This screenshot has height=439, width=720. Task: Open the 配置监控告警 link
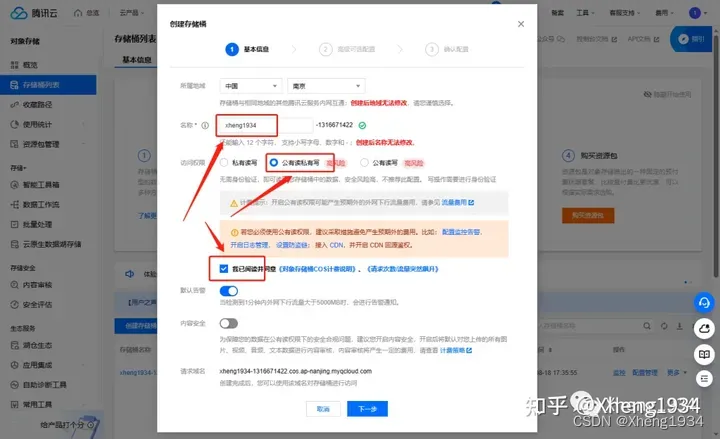click(x=461, y=232)
